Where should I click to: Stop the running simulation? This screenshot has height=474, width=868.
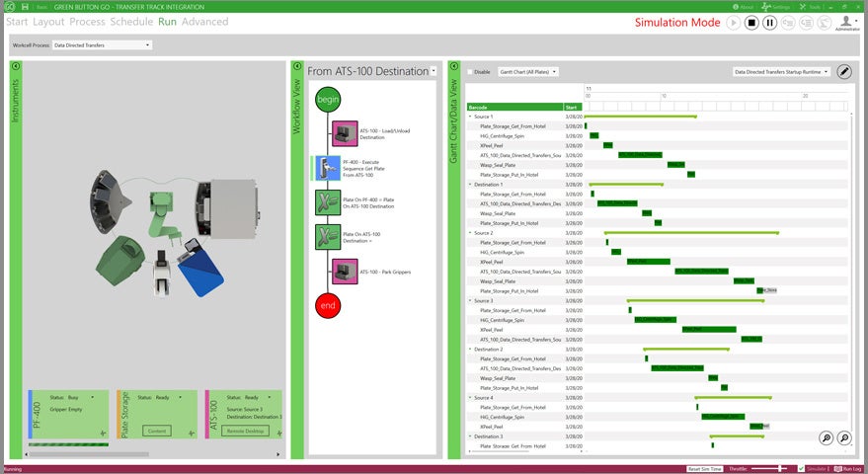[751, 23]
